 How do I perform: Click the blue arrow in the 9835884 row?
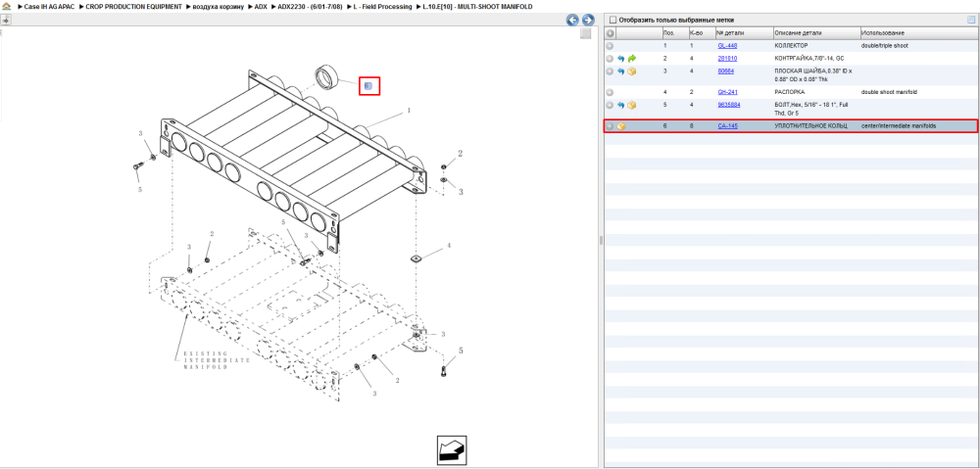[620, 105]
